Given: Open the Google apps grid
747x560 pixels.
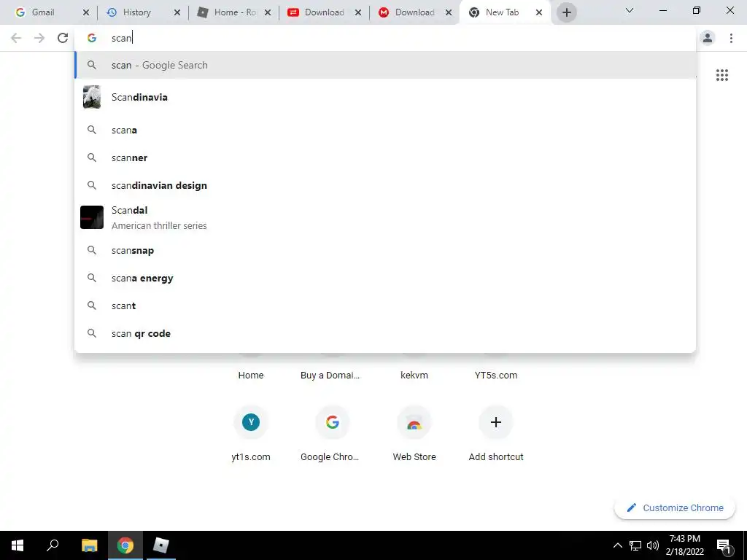Looking at the screenshot, I should [x=721, y=75].
